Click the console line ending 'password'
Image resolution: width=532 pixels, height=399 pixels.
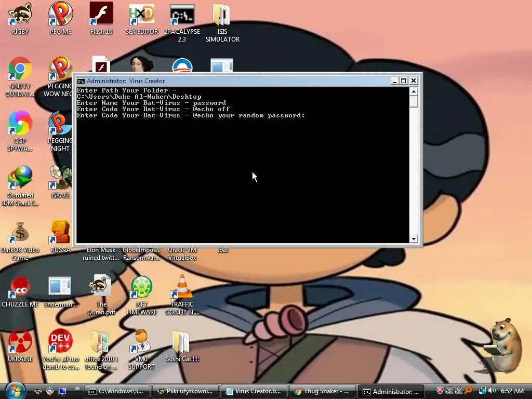pos(151,103)
